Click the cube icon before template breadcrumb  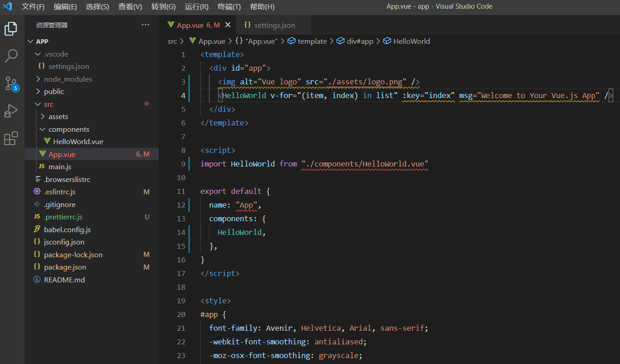292,41
